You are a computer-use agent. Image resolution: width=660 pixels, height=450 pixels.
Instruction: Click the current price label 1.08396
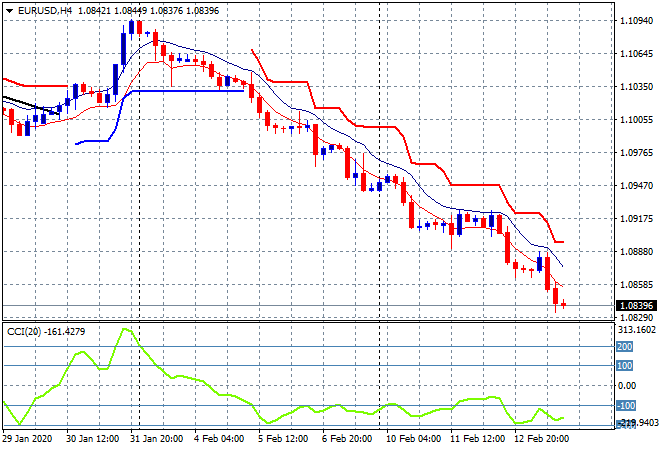(636, 306)
